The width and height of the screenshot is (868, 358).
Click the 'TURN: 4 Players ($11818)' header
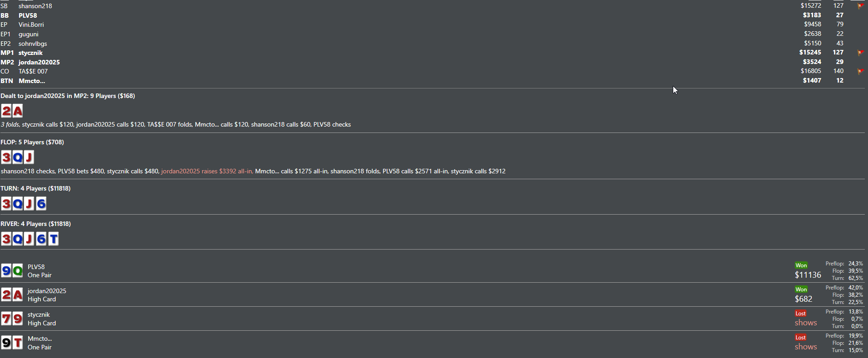click(35, 188)
